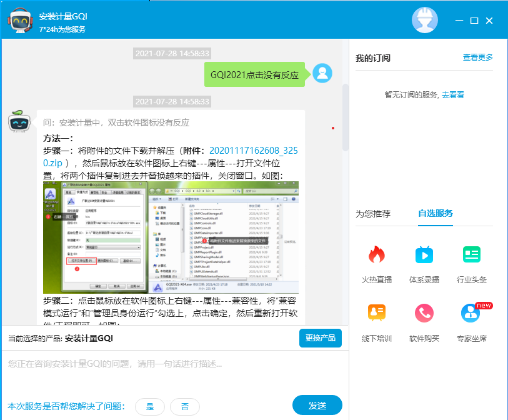
Task: Close the chat window
Action: point(489,21)
